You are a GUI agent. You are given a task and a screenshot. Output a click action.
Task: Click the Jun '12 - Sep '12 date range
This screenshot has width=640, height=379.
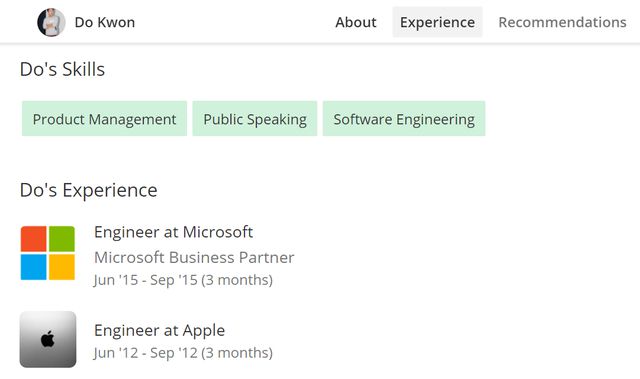183,353
